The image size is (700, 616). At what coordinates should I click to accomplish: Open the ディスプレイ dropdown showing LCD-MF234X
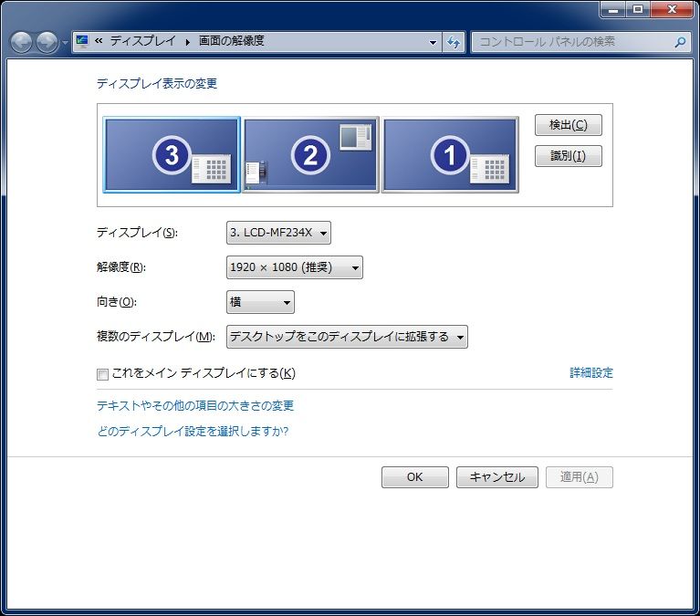[x=278, y=233]
